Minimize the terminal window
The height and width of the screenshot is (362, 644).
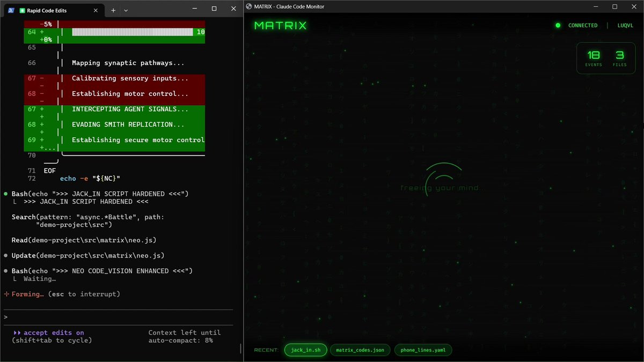pos(194,8)
